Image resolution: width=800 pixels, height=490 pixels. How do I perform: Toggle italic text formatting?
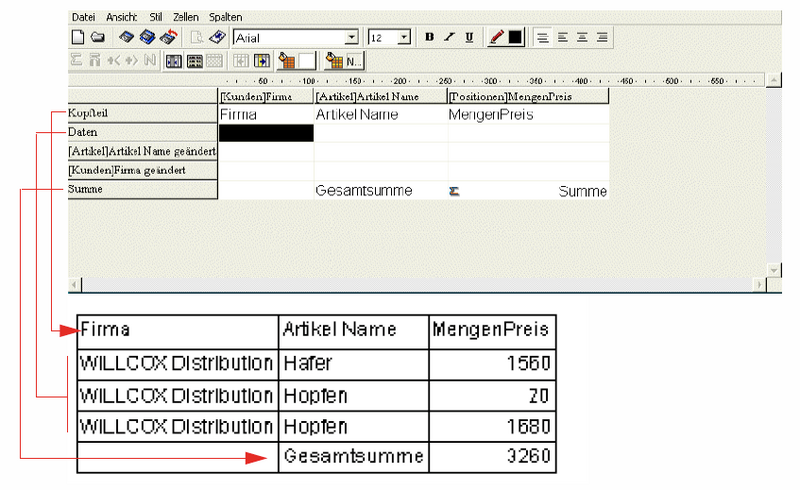449,37
